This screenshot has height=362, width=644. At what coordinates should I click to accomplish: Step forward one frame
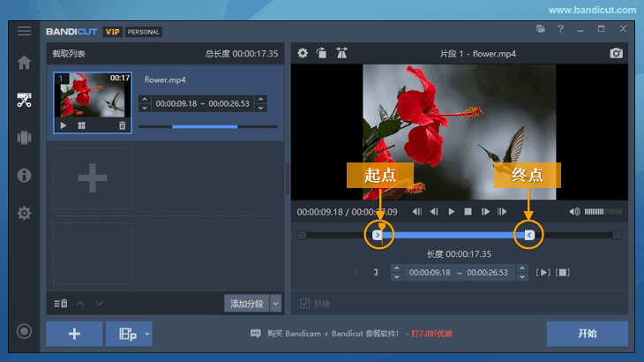485,212
